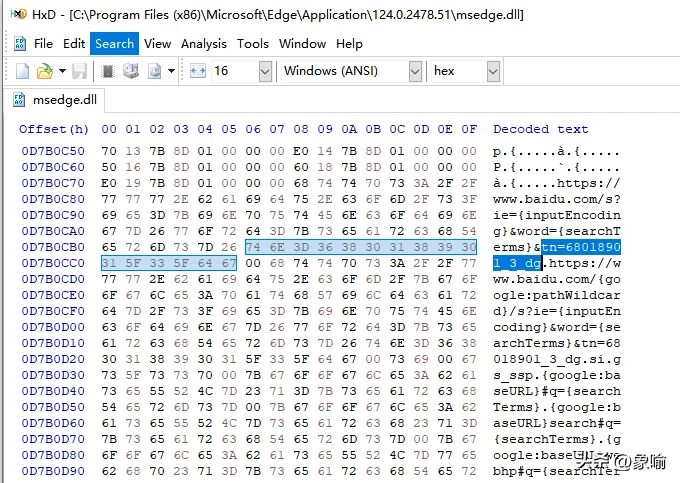The width and height of the screenshot is (680, 483).
Task: Click the Open file folder icon
Action: pos(45,71)
